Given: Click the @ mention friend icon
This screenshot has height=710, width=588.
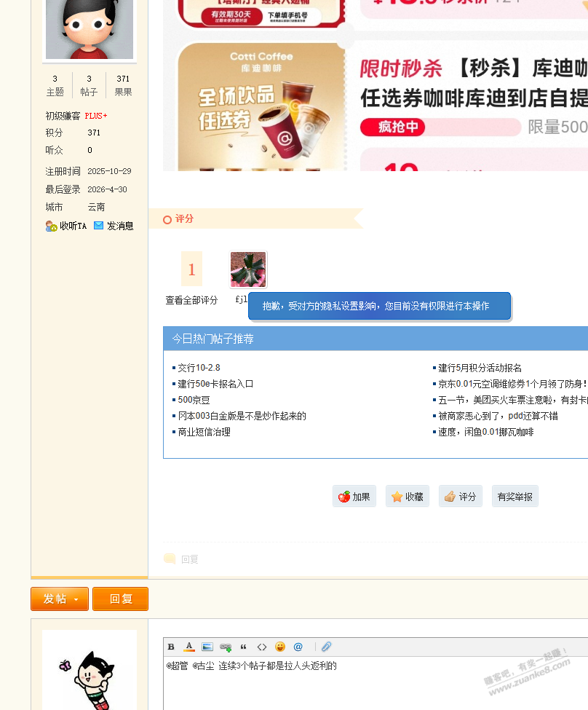Looking at the screenshot, I should tap(298, 647).
